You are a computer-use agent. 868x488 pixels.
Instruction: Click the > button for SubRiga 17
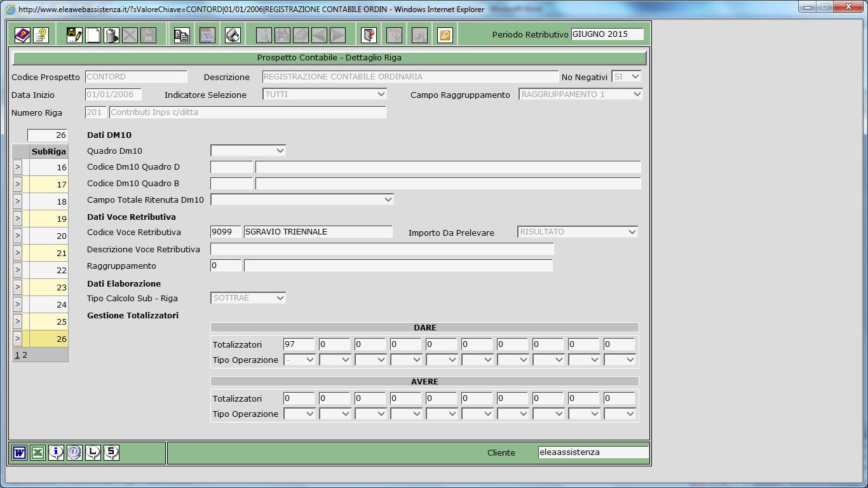click(x=17, y=185)
